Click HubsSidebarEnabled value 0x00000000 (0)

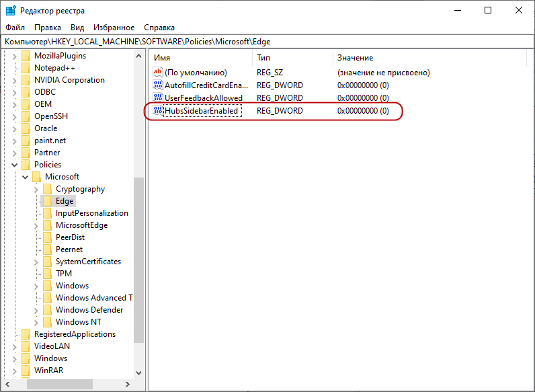point(363,111)
